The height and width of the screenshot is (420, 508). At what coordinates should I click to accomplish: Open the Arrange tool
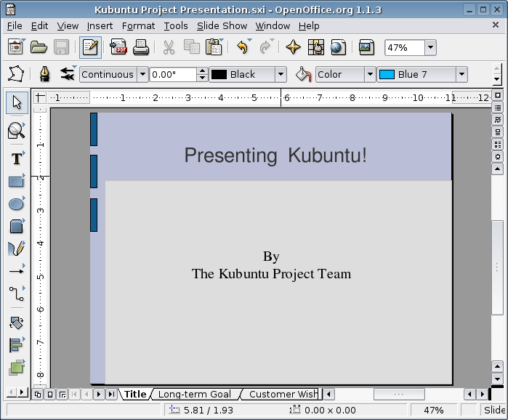(x=16, y=368)
